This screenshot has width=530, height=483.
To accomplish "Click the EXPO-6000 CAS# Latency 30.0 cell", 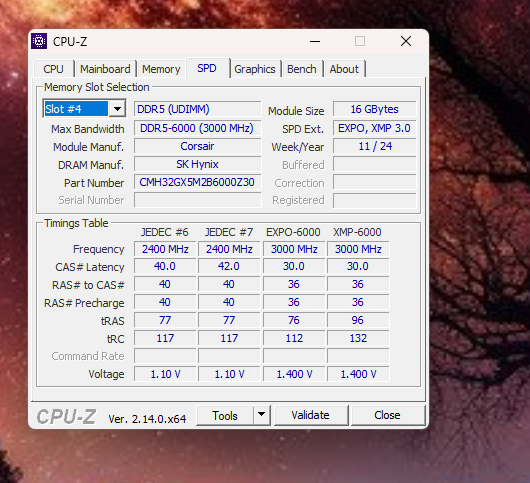I will (294, 266).
